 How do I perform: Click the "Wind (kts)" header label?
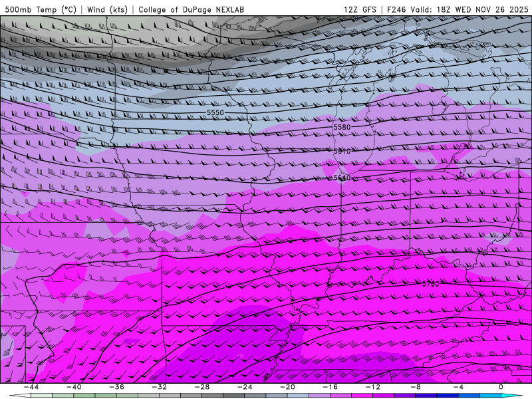click(107, 9)
